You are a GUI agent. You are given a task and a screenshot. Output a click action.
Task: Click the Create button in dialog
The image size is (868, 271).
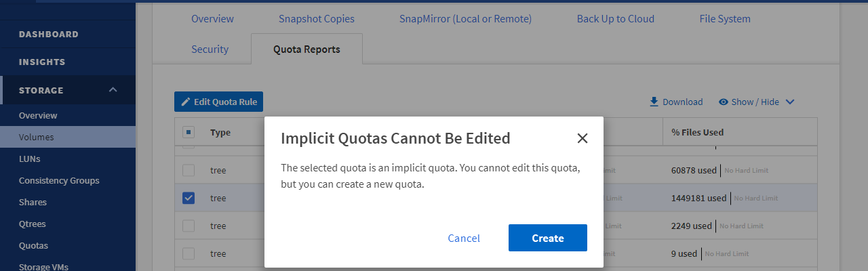547,238
